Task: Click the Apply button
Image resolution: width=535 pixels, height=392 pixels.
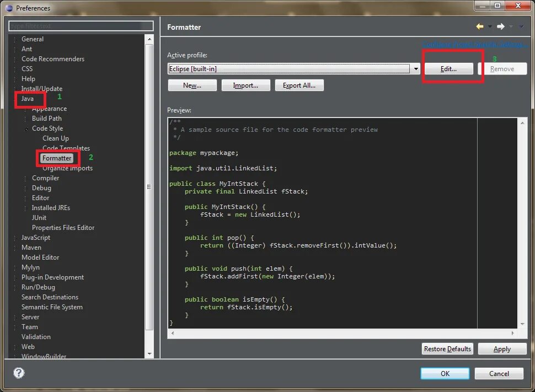Action: 502,348
